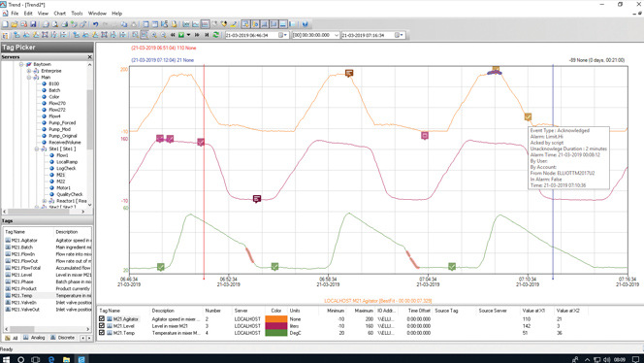Open File Explorer in the taskbar
The width and height of the screenshot is (644, 363).
pyautogui.click(x=66, y=359)
